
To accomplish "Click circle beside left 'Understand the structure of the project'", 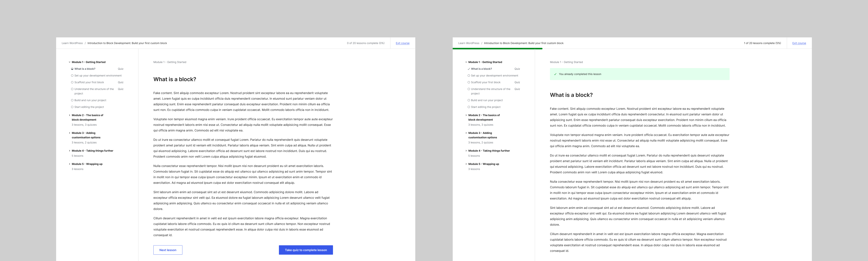I will (x=72, y=89).
